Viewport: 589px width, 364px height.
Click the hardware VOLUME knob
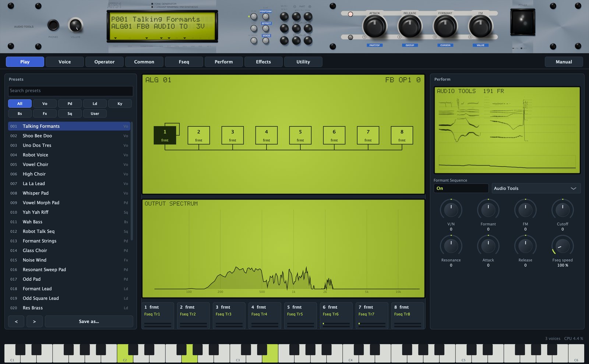point(75,25)
